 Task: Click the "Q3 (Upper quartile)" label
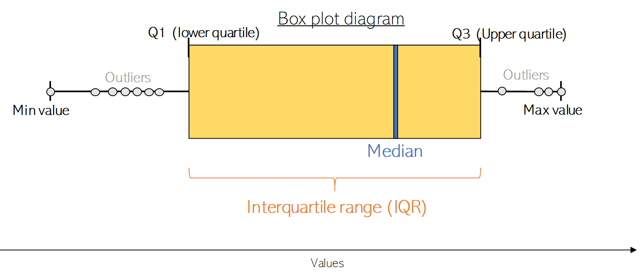tap(509, 34)
